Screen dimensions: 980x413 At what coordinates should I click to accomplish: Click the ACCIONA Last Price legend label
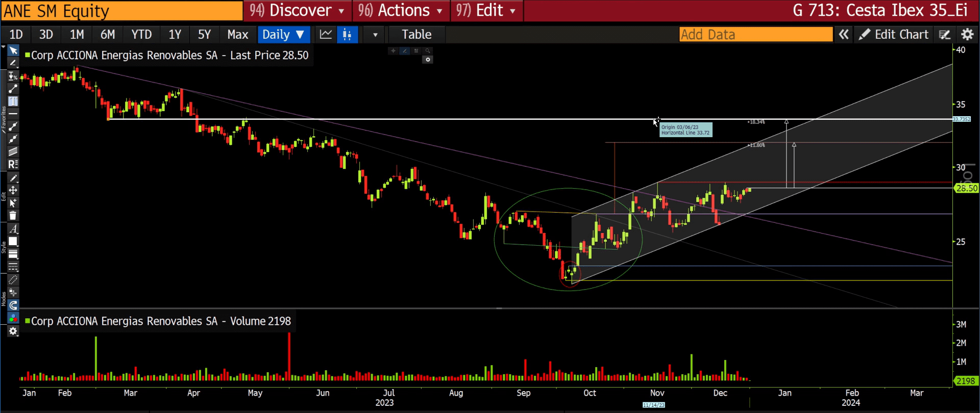pyautogui.click(x=167, y=55)
